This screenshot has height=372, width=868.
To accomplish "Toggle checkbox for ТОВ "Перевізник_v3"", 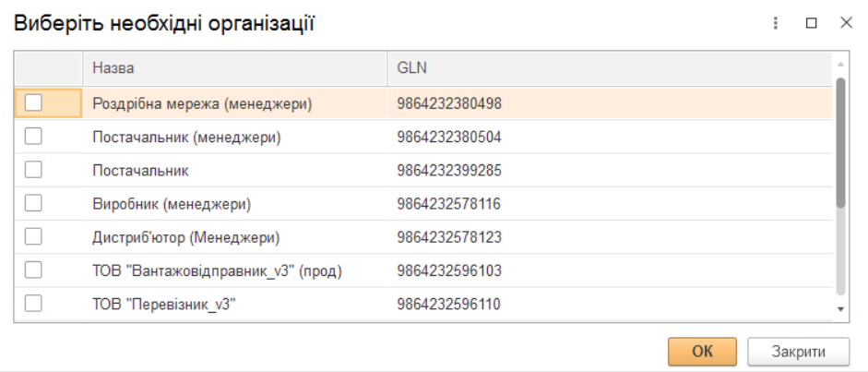I will [x=33, y=303].
